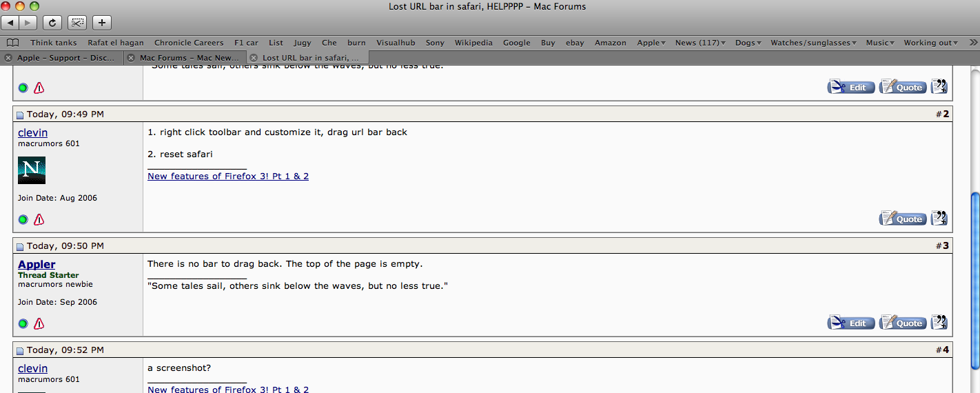The image size is (980, 393).
Task: Show all bookmarks via the book icon
Action: [x=12, y=43]
